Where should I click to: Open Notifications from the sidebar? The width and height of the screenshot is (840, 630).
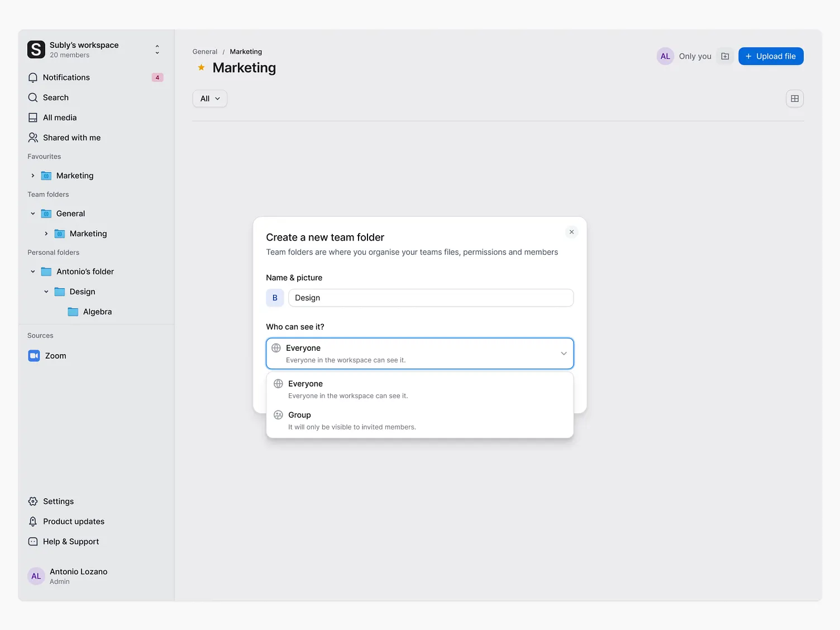66,77
